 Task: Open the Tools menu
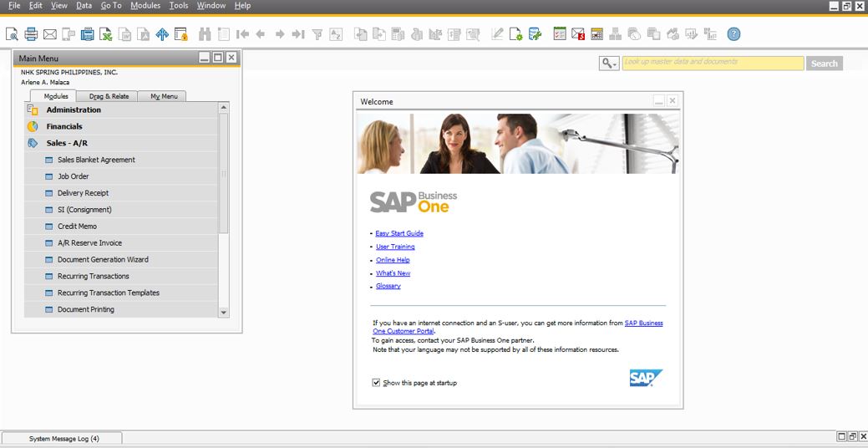pyautogui.click(x=179, y=6)
